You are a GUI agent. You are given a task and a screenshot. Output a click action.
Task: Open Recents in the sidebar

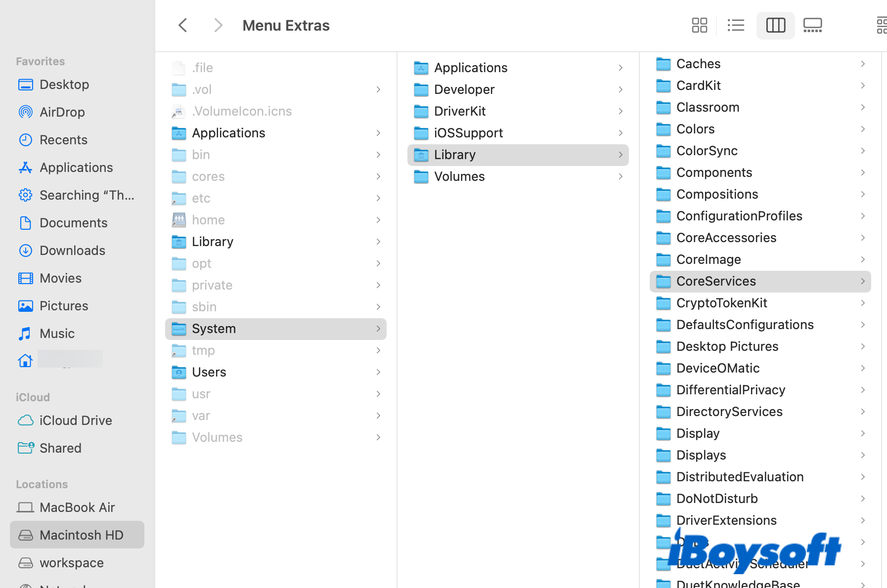click(63, 140)
